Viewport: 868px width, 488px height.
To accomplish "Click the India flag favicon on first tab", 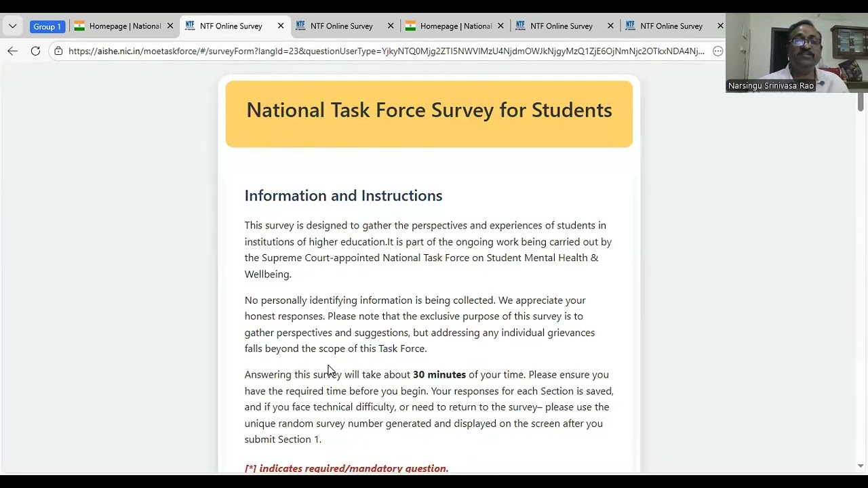I will click(x=79, y=26).
